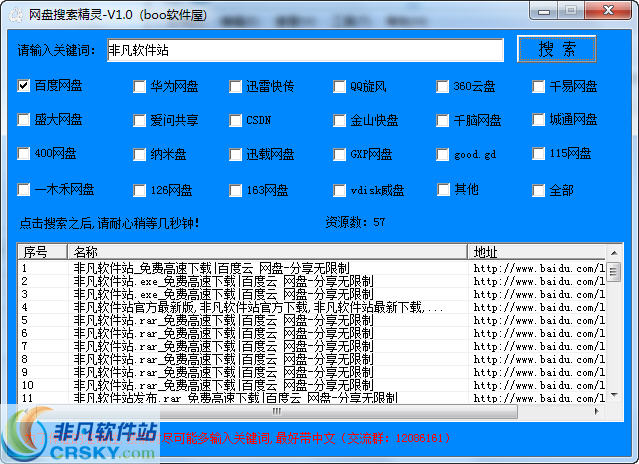Close the 网盘搜索精灵 window
639x464 pixels.
click(x=608, y=11)
